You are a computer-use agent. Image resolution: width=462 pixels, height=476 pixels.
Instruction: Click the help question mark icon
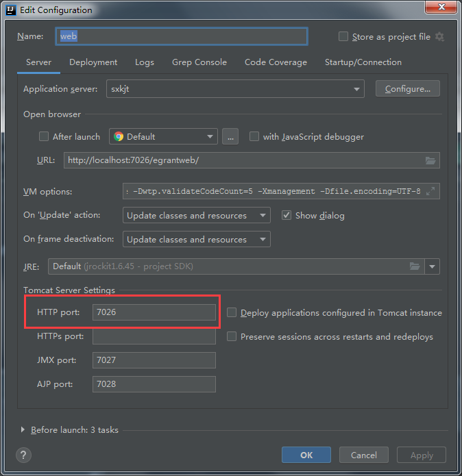[23, 455]
